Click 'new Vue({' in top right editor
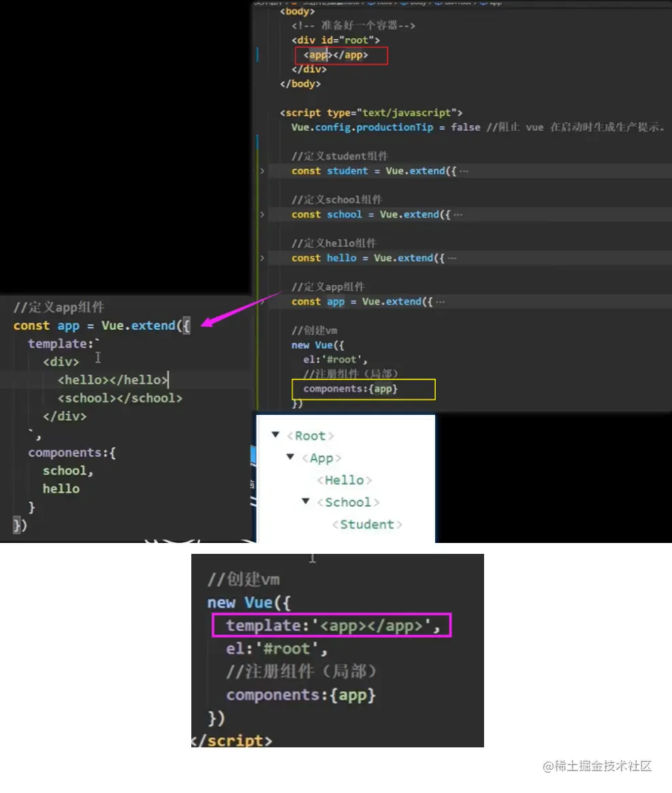The width and height of the screenshot is (672, 793). (x=318, y=345)
